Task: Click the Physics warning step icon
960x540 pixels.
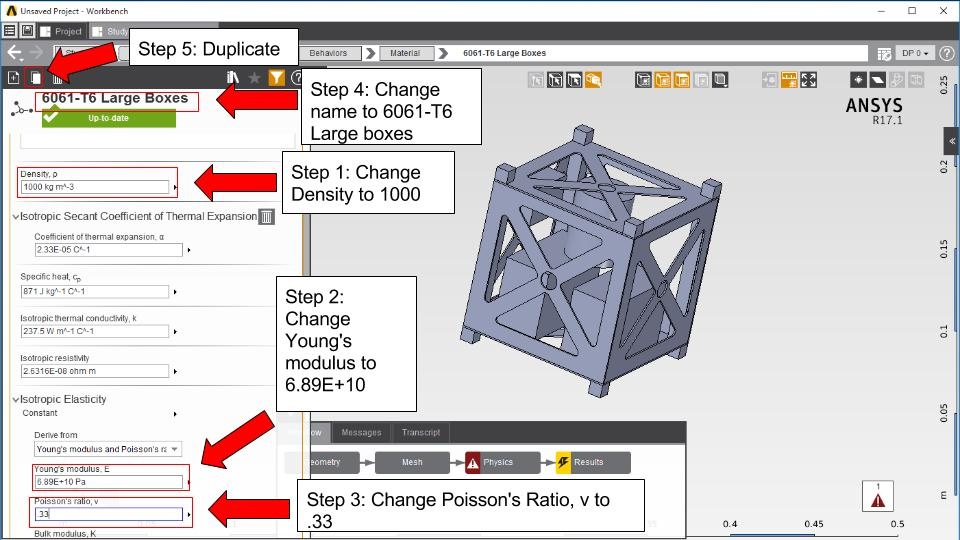Action: pos(473,463)
